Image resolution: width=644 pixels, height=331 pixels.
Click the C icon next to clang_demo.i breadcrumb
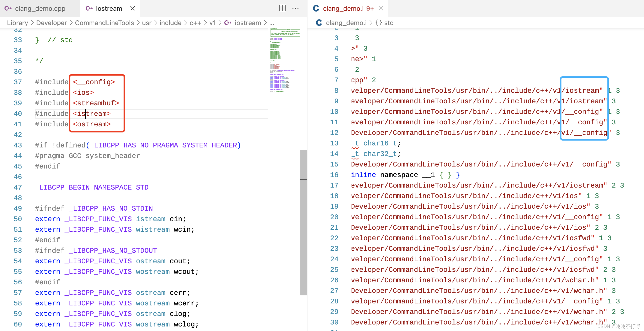pos(318,23)
